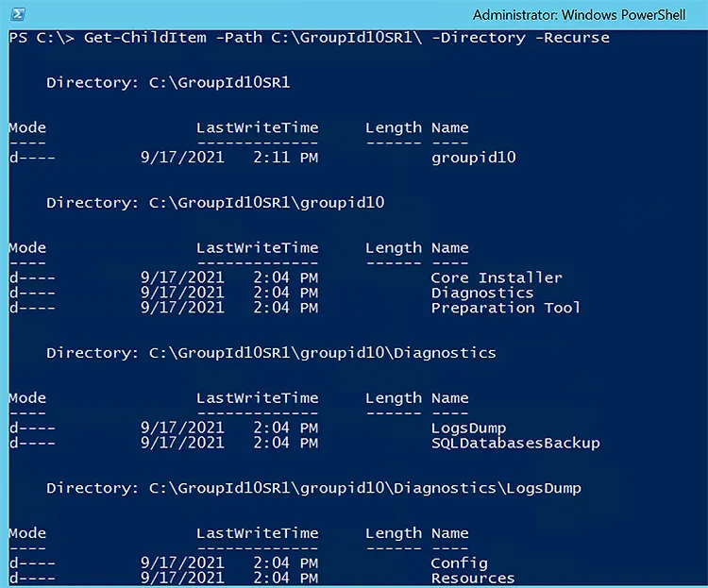Click path 'C:\GroupId10SR1\' in command line
708x588 pixels.
(x=346, y=38)
